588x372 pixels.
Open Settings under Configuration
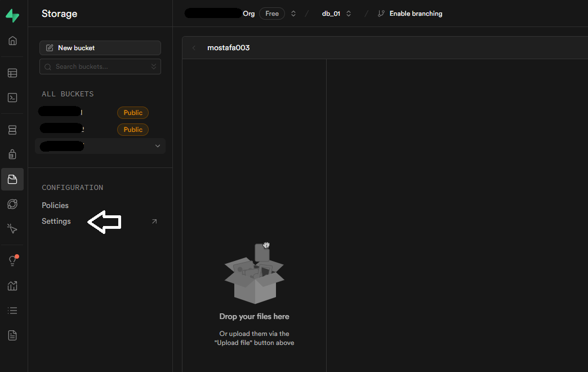[56, 221]
